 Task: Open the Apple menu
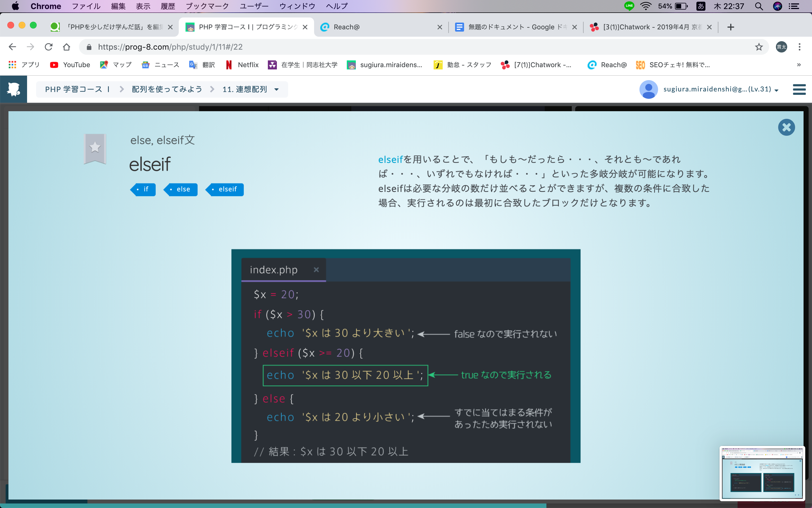[15, 6]
